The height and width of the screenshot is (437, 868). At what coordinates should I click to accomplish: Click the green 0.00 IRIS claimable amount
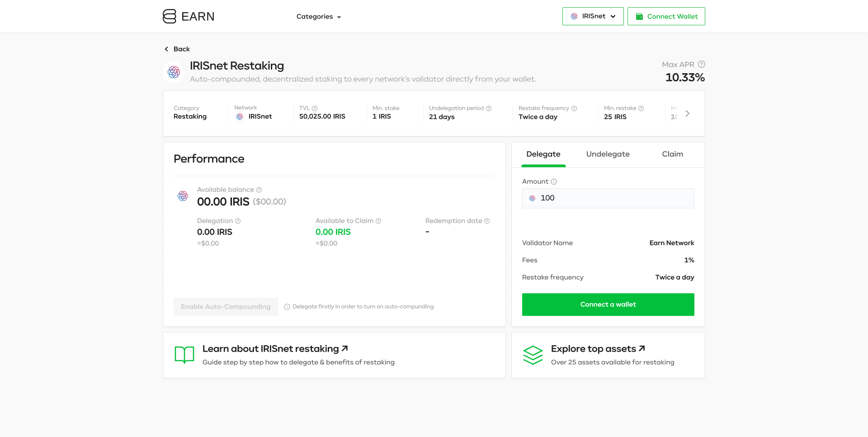coord(333,232)
